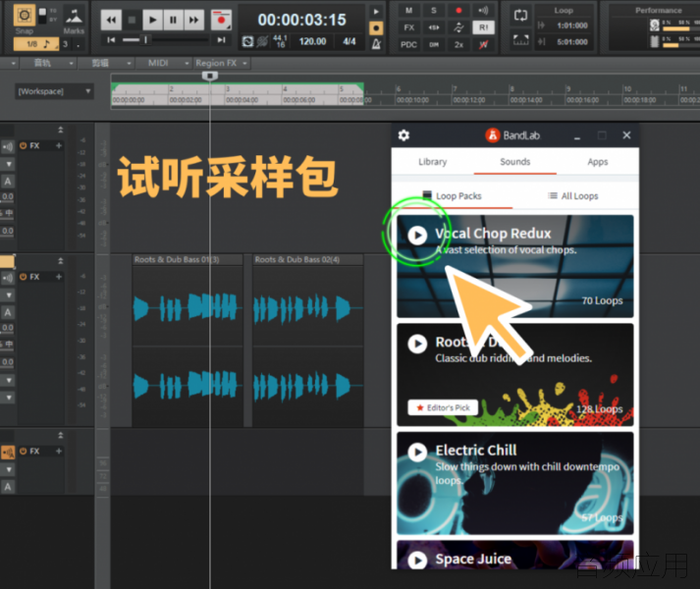This screenshot has height=589, width=700.
Task: Enable metronome during recording
Action: click(376, 28)
